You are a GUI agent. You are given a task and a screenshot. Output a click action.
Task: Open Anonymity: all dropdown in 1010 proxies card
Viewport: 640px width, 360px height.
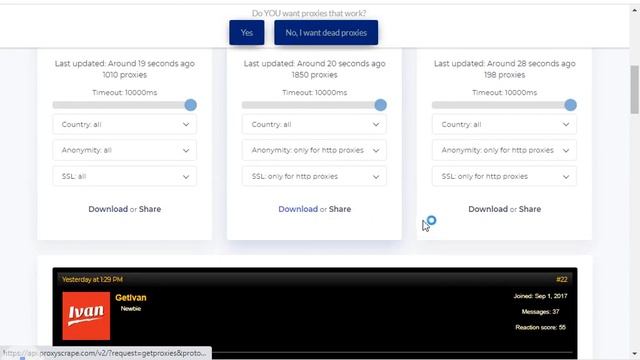(124, 150)
